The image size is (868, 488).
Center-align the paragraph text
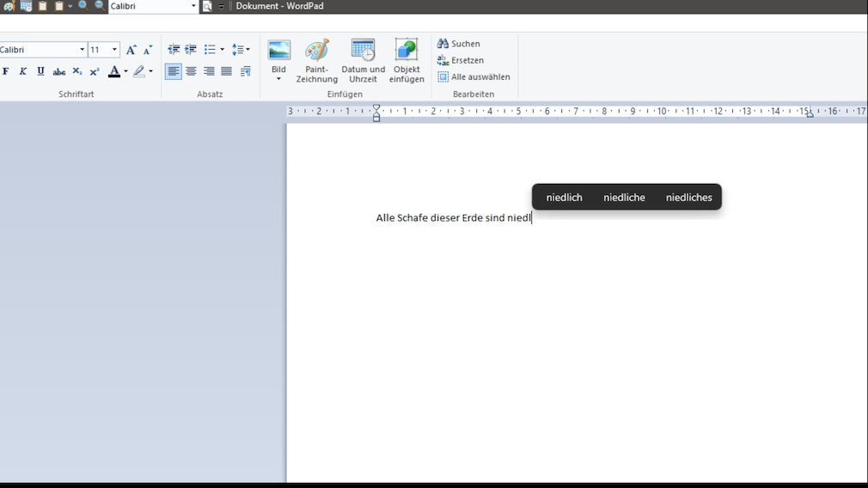tap(191, 71)
